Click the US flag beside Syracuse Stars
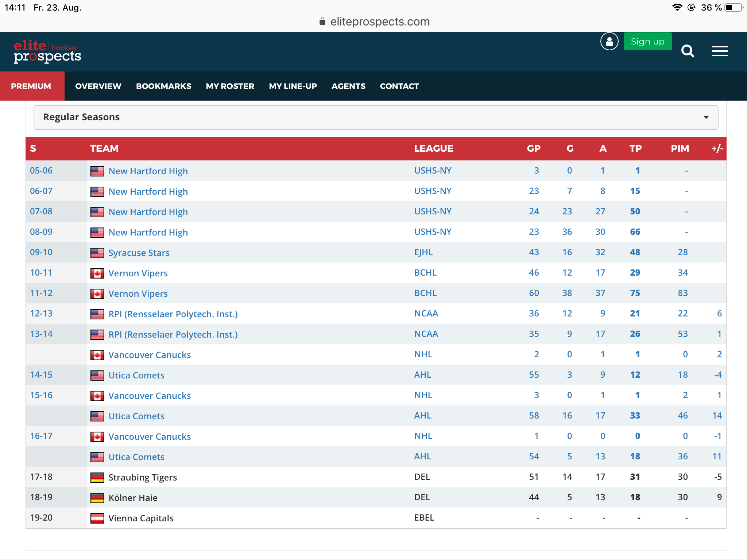This screenshot has width=747, height=560. pyautogui.click(x=97, y=253)
